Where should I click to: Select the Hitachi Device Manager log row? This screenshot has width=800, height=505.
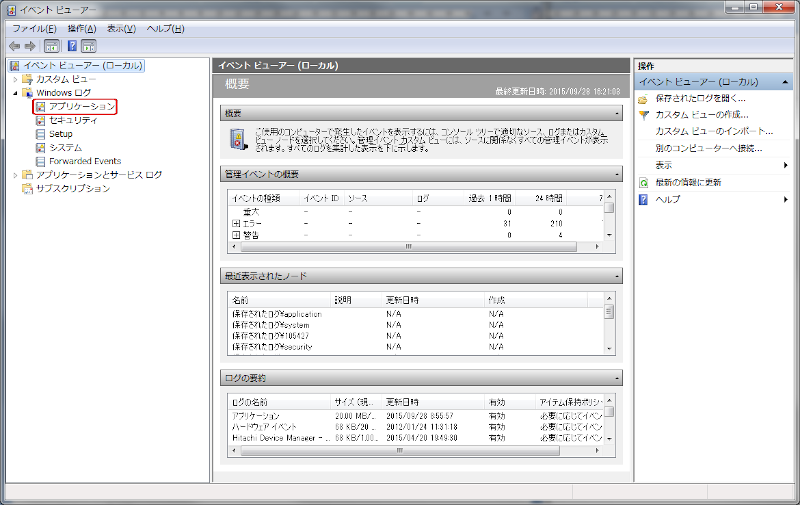(417, 438)
